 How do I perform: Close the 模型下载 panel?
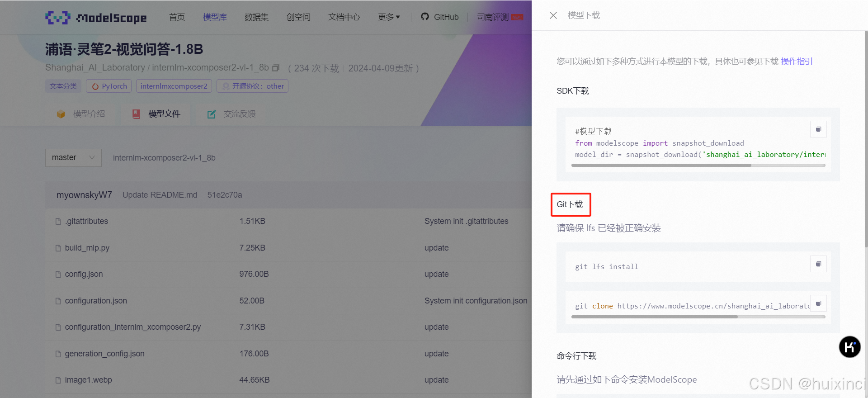(x=553, y=15)
